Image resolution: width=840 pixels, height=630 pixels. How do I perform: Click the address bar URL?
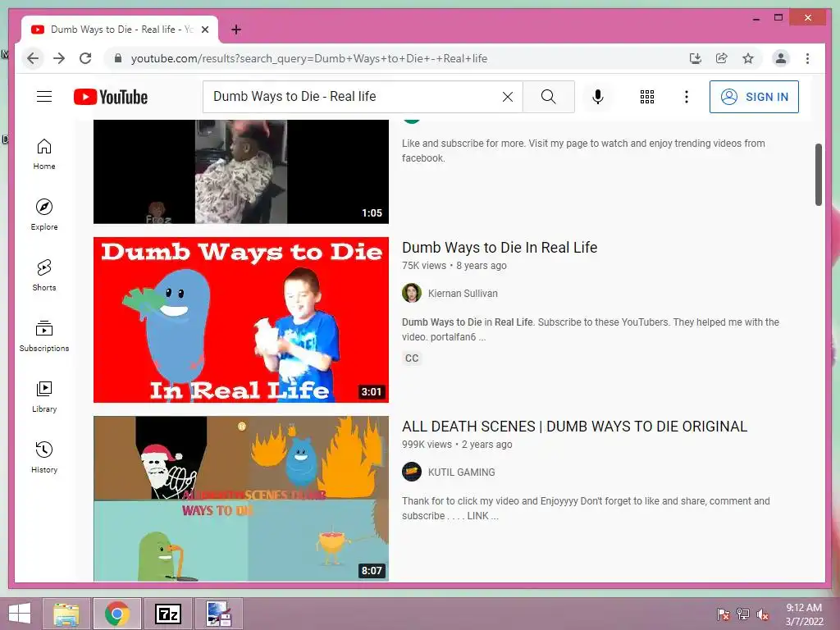309,58
